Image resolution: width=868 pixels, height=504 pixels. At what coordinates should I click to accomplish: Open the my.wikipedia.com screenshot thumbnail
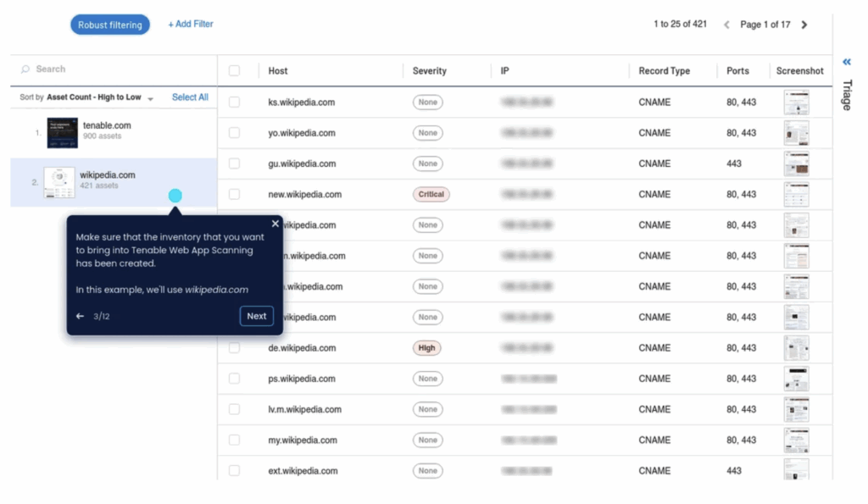(x=797, y=440)
